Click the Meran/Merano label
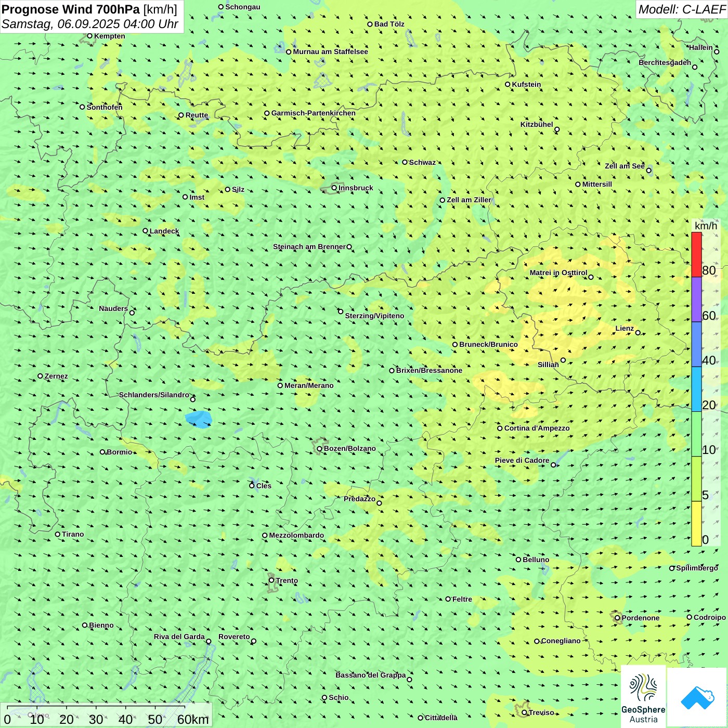728x728 pixels. point(309,385)
